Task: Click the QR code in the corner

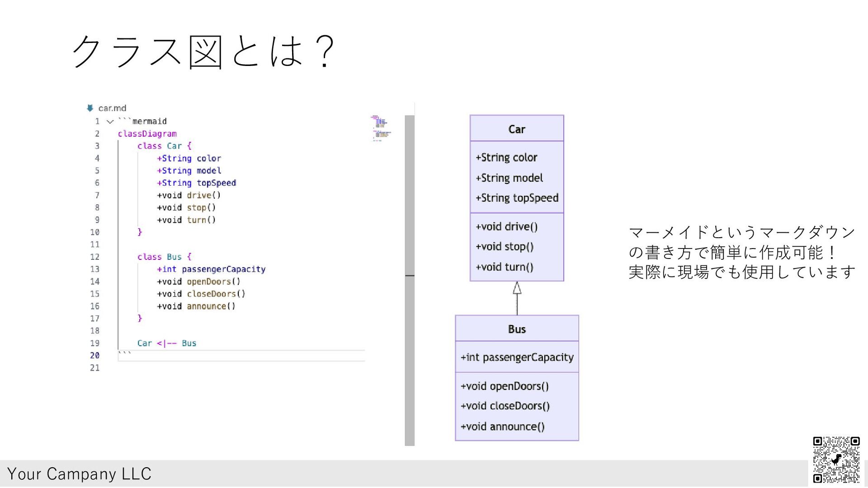Action: pyautogui.click(x=835, y=460)
